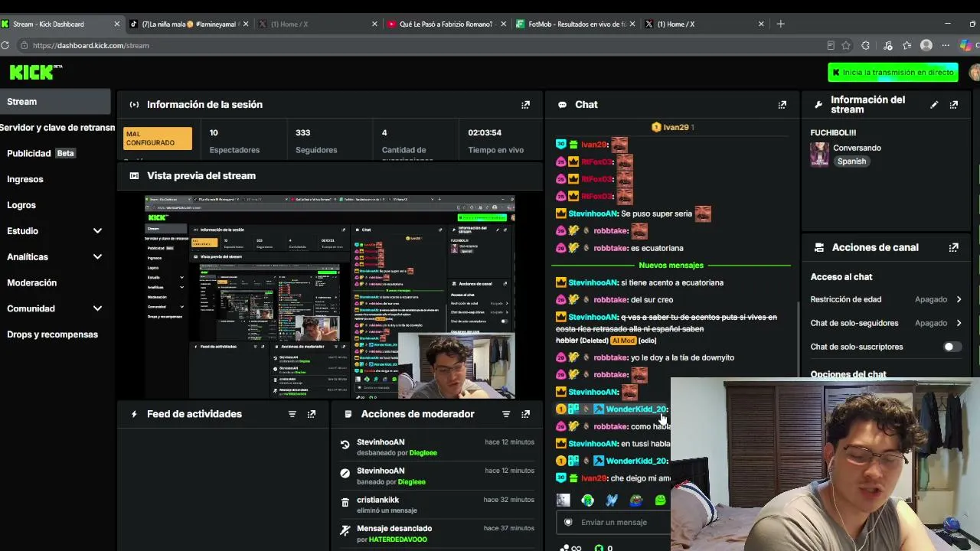Click the Acceso al chat heading

coord(841,277)
